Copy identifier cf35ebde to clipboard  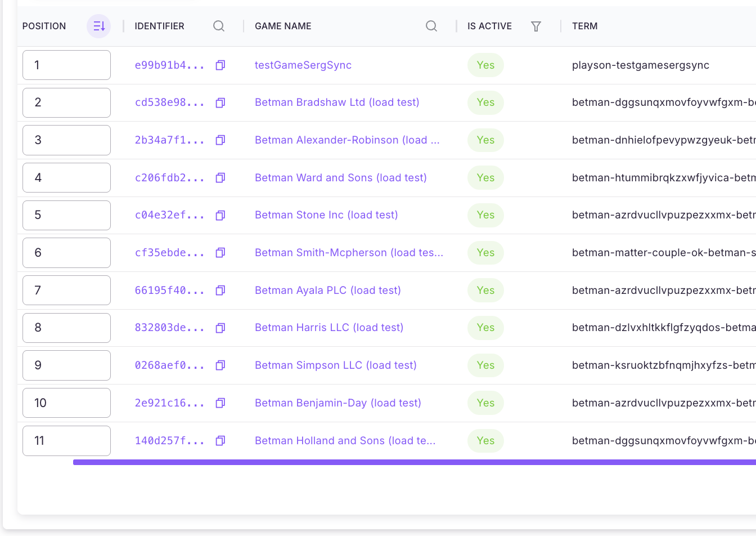(x=220, y=253)
